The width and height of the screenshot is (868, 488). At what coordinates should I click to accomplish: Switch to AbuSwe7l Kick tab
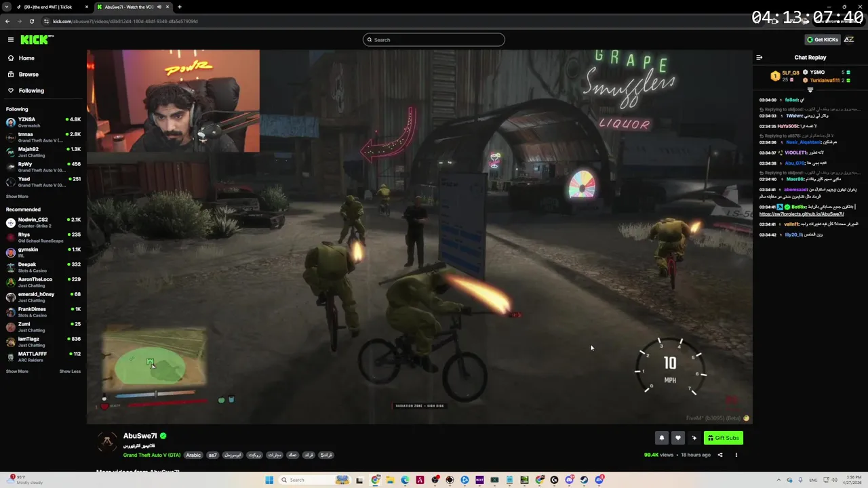[x=129, y=7]
